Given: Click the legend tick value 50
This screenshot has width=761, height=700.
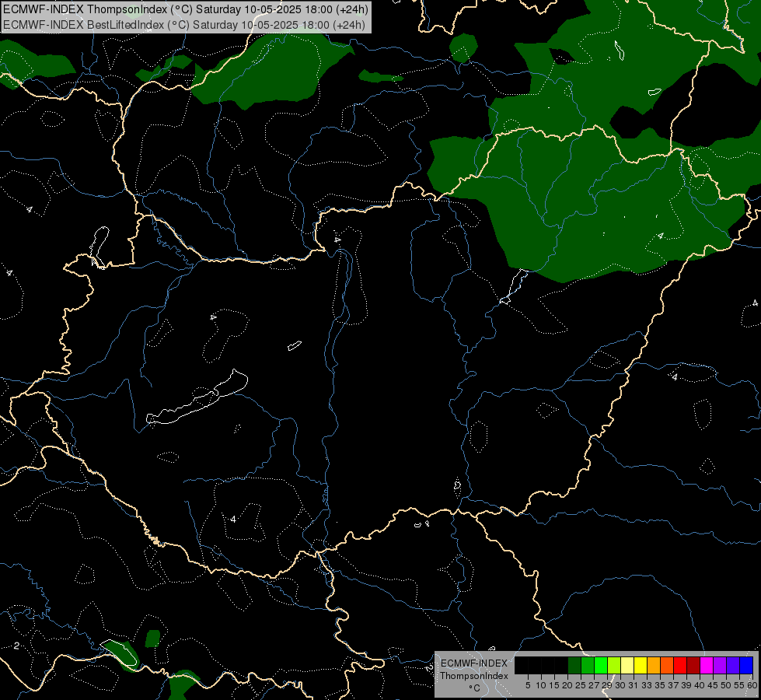Looking at the screenshot, I should tap(727, 685).
